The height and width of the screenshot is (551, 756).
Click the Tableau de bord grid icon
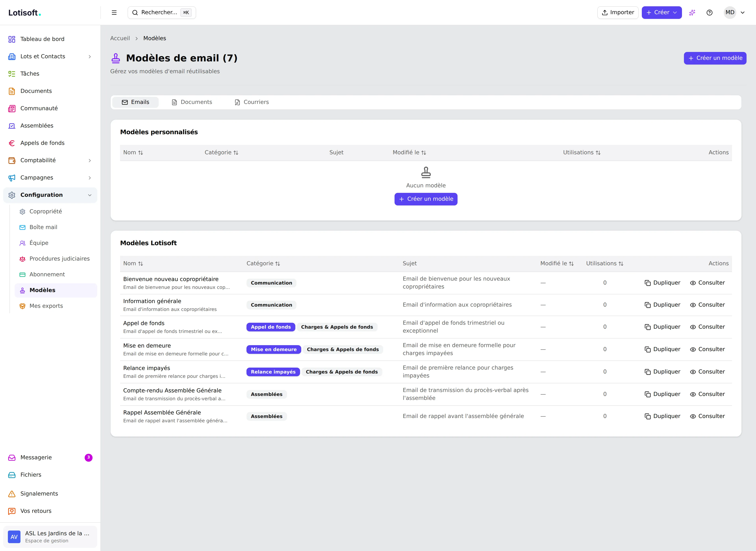(12, 39)
